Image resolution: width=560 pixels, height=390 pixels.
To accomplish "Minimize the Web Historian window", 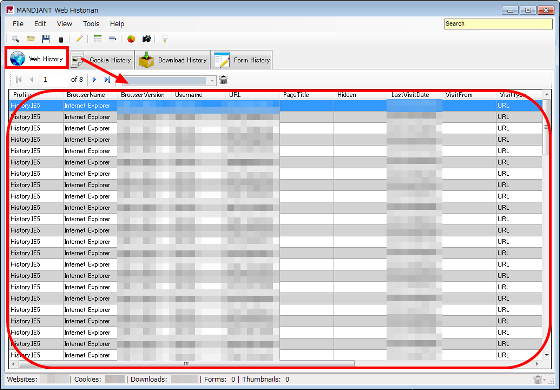I will pos(510,10).
